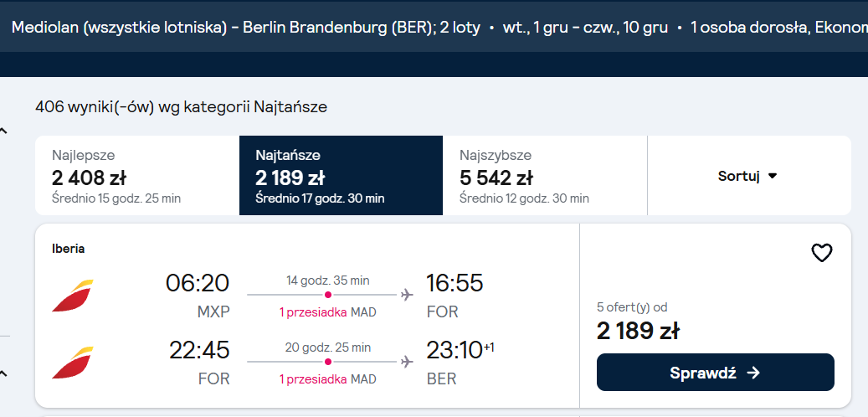Click stopover dot on return route line
This screenshot has height=417, width=868.
(x=328, y=362)
